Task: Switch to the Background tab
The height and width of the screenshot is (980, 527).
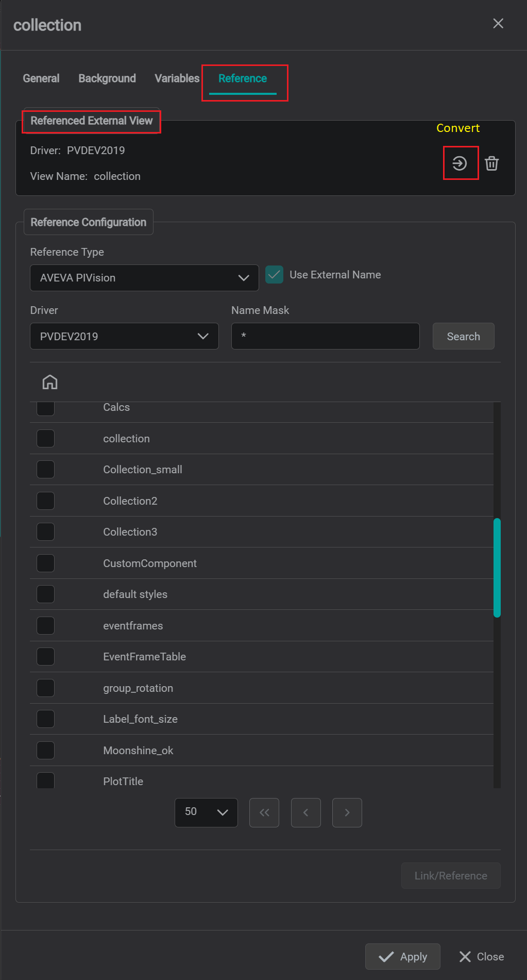Action: 107,78
